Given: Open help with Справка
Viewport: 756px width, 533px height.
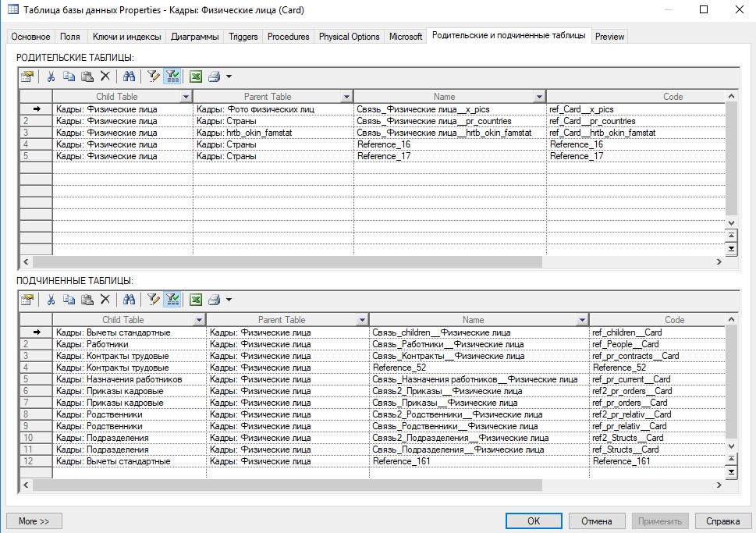Looking at the screenshot, I should pos(722,521).
